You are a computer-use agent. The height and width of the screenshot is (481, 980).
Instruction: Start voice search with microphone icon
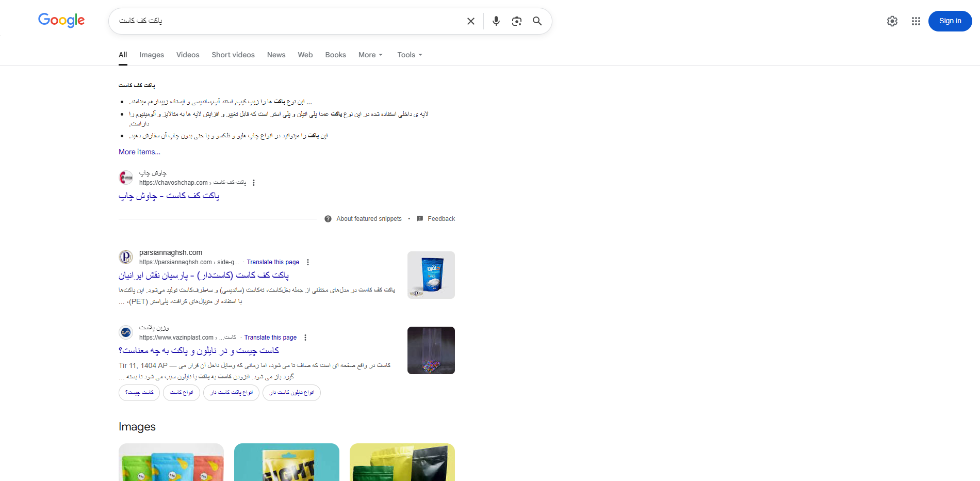click(x=496, y=21)
